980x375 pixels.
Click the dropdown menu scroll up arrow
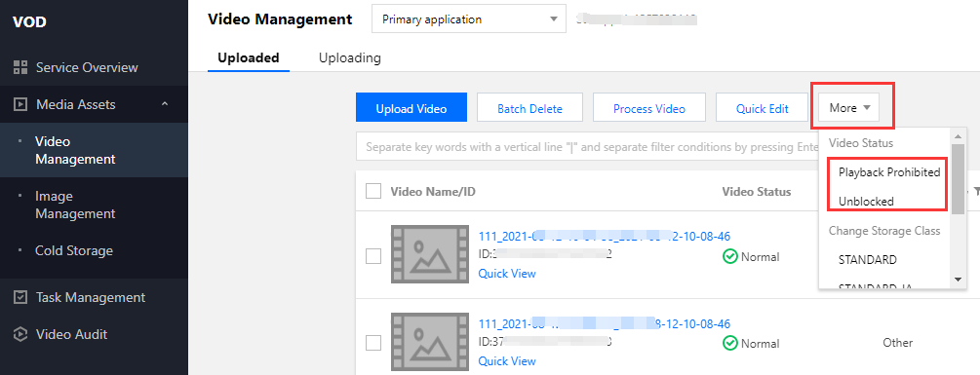(958, 136)
